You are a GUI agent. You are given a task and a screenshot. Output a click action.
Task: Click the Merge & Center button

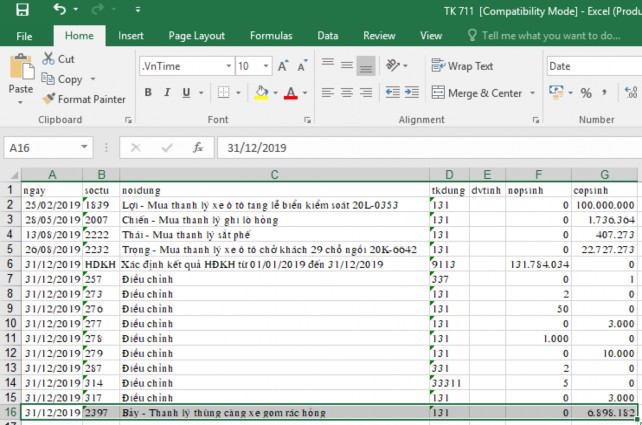click(x=476, y=93)
